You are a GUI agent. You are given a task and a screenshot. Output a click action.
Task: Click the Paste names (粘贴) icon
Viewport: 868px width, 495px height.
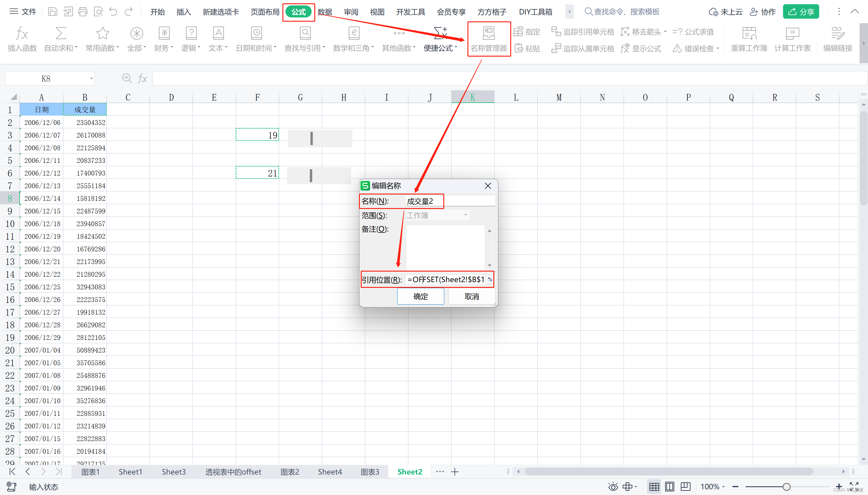527,48
